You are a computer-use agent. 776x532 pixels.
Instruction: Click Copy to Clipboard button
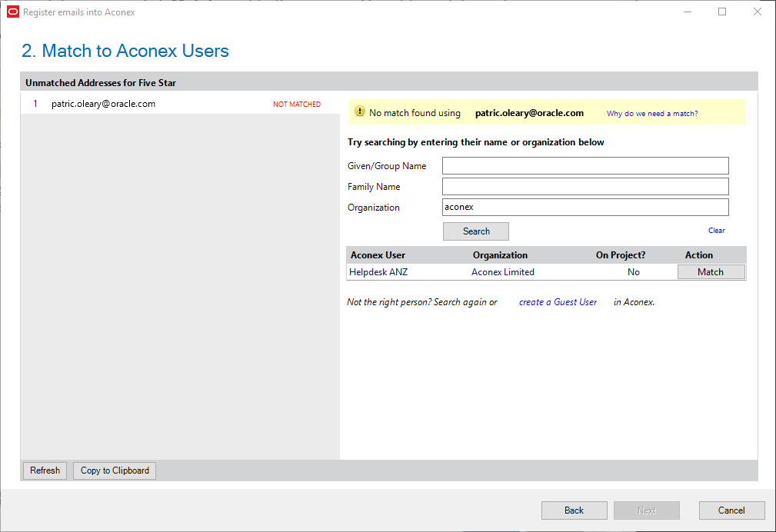pyautogui.click(x=115, y=470)
